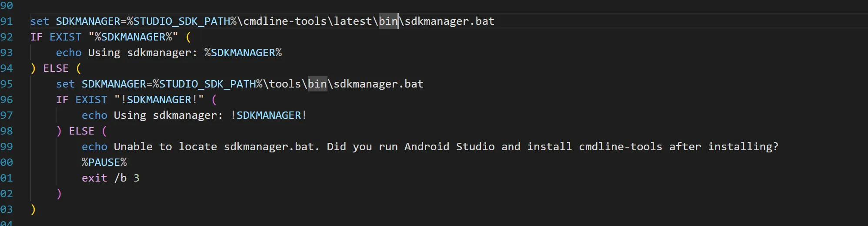Click 'exit /b 3' statement

[110, 178]
